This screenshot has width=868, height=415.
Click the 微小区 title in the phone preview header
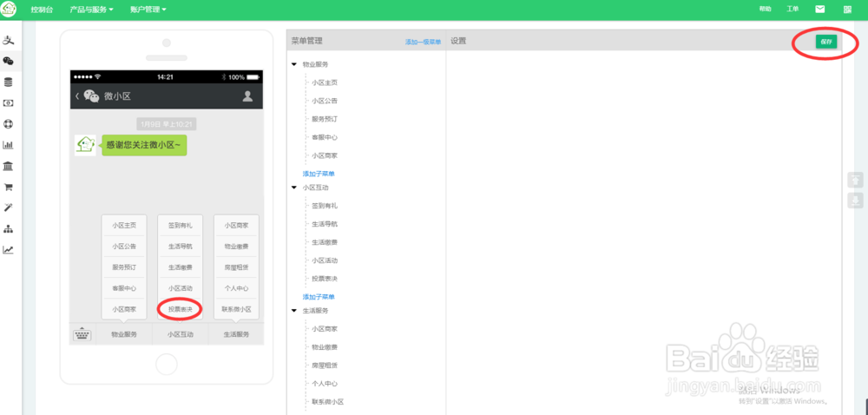117,96
